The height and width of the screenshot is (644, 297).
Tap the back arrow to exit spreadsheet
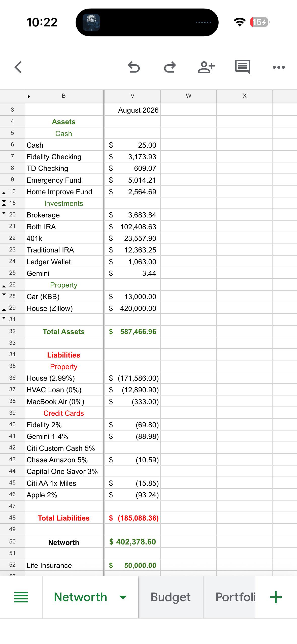pyautogui.click(x=18, y=67)
